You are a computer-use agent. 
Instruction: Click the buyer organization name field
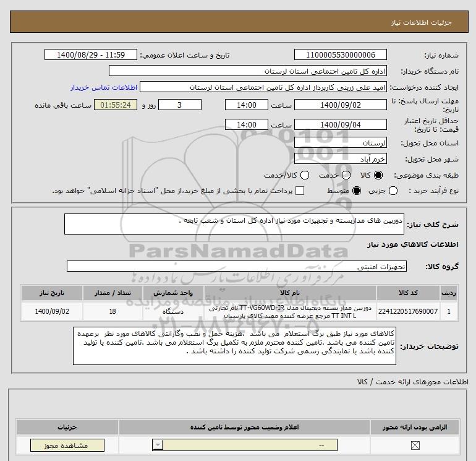click(248, 71)
